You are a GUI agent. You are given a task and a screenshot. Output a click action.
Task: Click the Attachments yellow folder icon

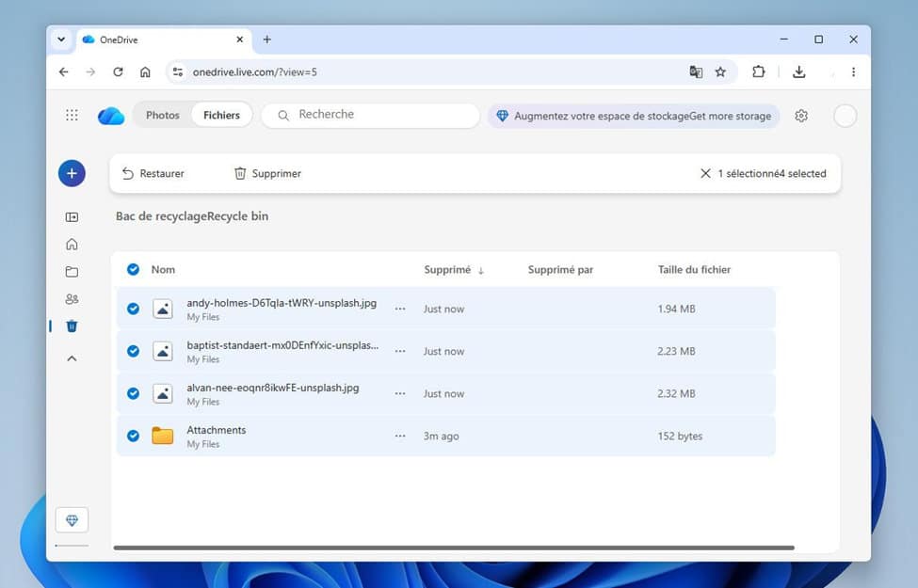[163, 436]
